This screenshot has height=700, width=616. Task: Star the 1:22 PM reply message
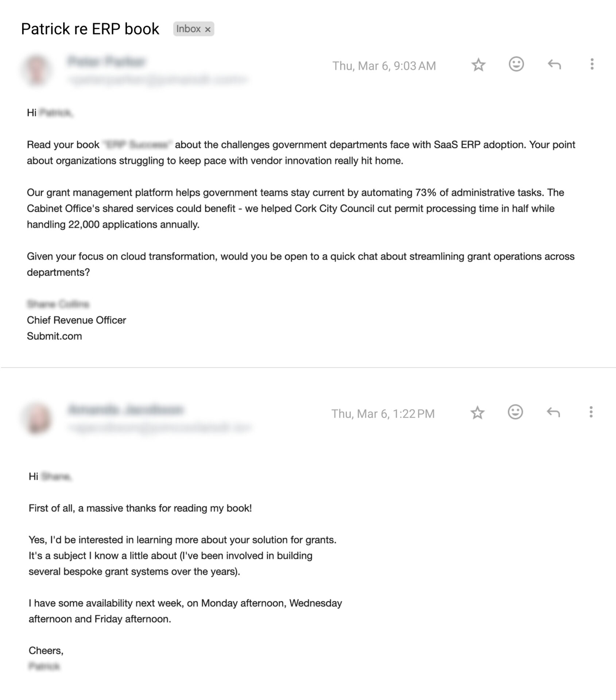[477, 413]
